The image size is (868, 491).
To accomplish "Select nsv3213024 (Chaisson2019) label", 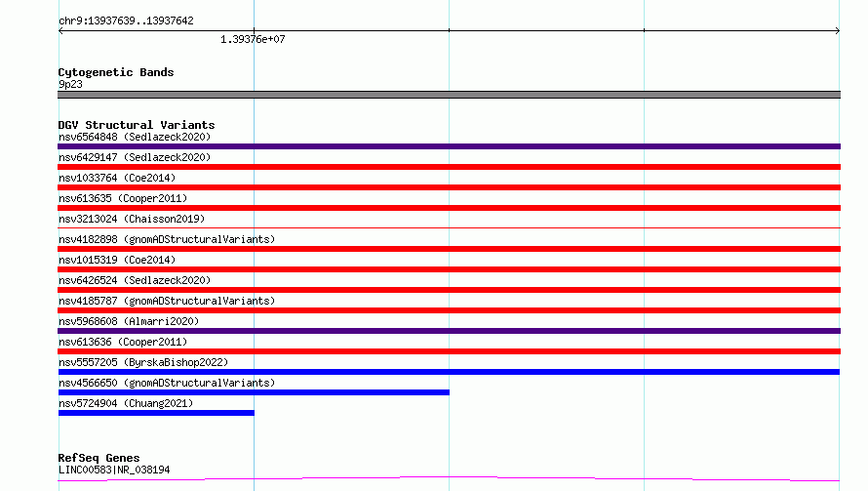I will click(132, 219).
